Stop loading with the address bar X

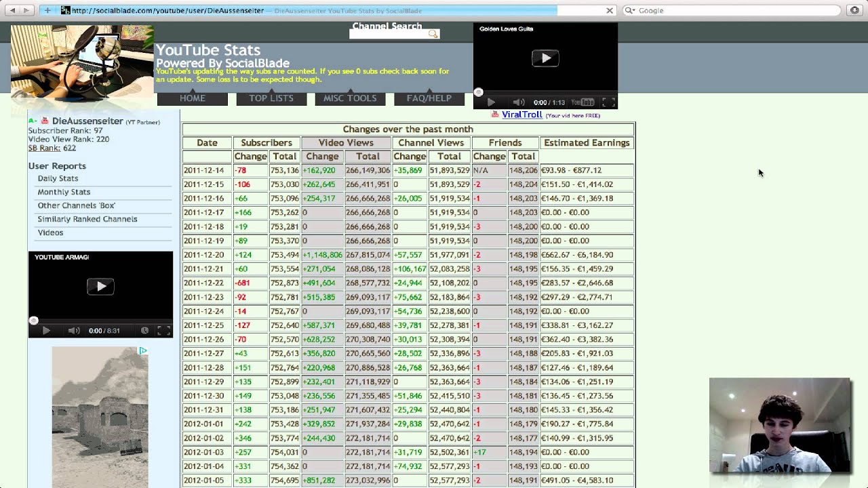(x=610, y=10)
